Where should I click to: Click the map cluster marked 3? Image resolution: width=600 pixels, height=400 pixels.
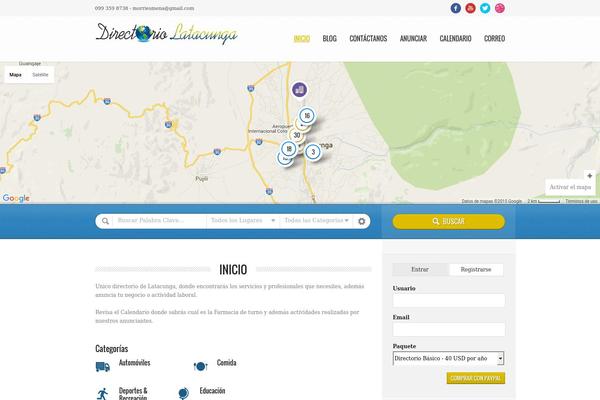click(x=313, y=152)
